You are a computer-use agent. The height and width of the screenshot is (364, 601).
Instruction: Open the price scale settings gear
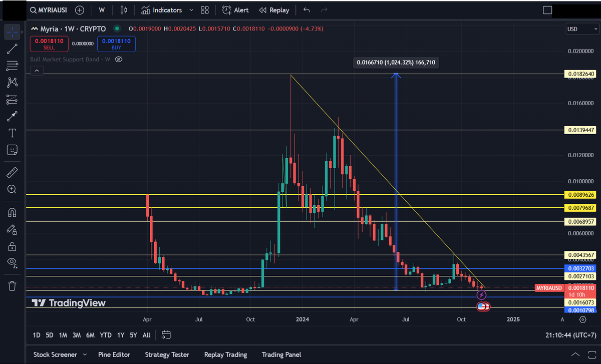582,319
